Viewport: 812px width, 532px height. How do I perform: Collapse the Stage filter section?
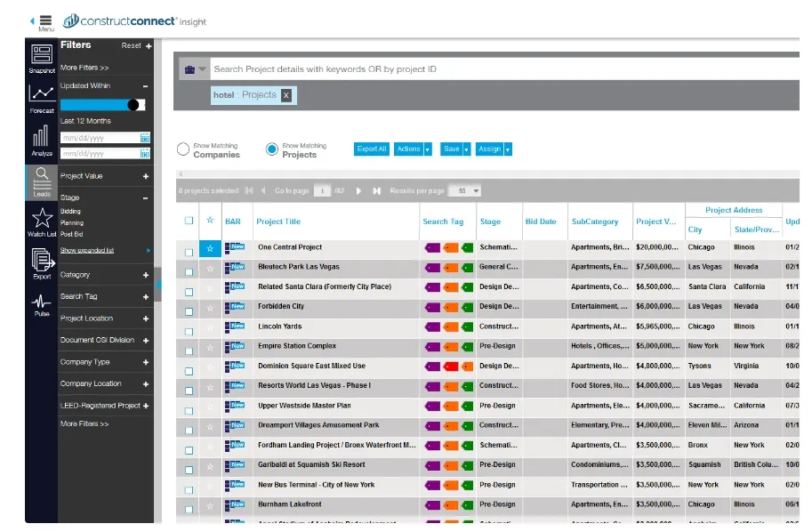tap(146, 197)
